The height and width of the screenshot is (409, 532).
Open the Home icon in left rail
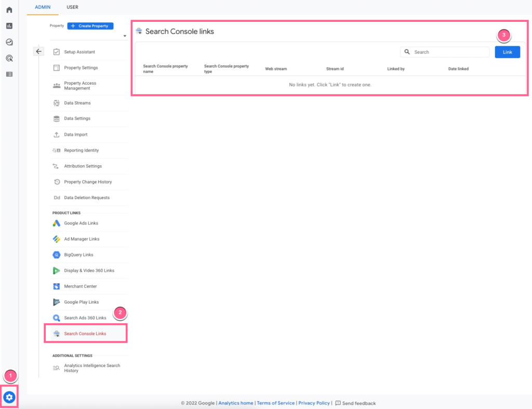(9, 10)
